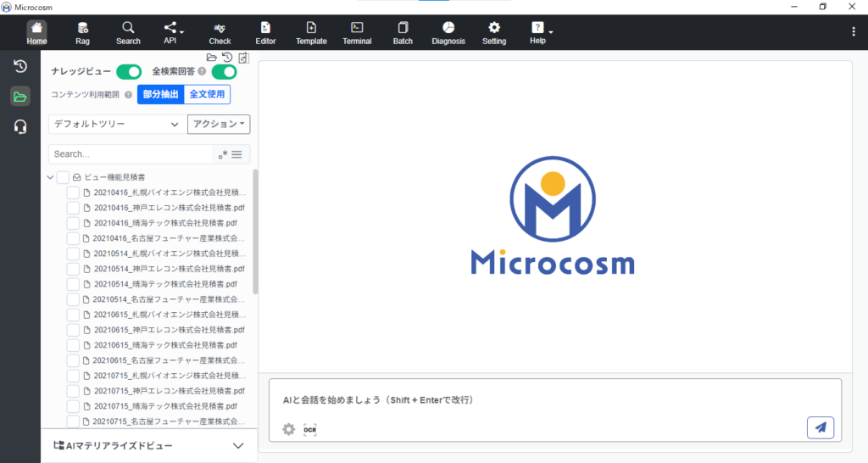The image size is (868, 463).
Task: Click the export icon above the knowledge panel
Action: click(243, 58)
